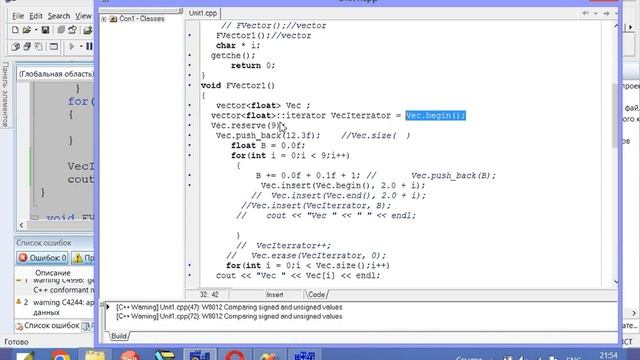Image resolution: width=640 pixels, height=360 pixels.
Task: Click the View Unit toolbar icon
Action: [16, 47]
